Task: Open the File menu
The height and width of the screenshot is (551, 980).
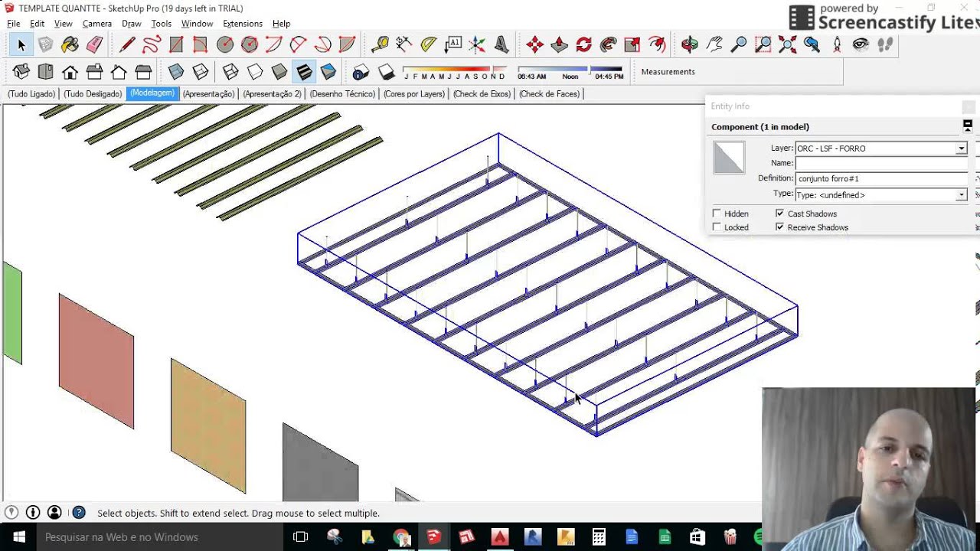Action: coord(14,24)
